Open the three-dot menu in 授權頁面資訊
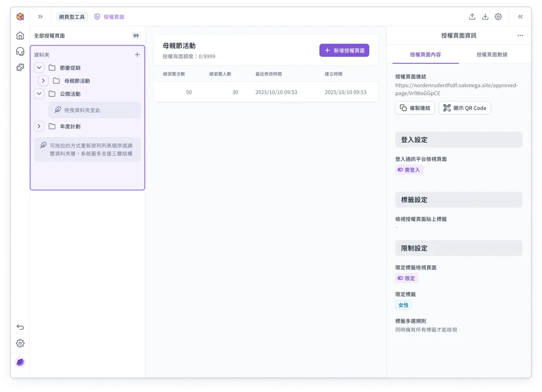The width and height of the screenshot is (542, 392). 520,36
